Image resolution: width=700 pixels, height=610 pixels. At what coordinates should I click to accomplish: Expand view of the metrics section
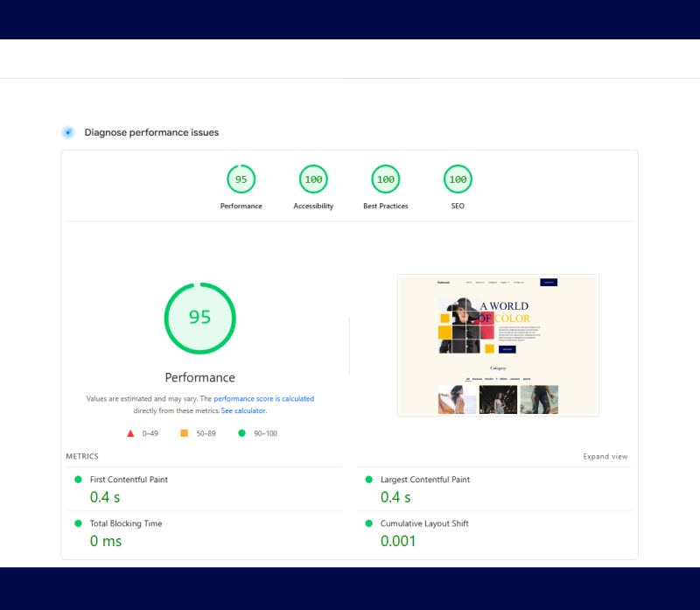pos(605,457)
